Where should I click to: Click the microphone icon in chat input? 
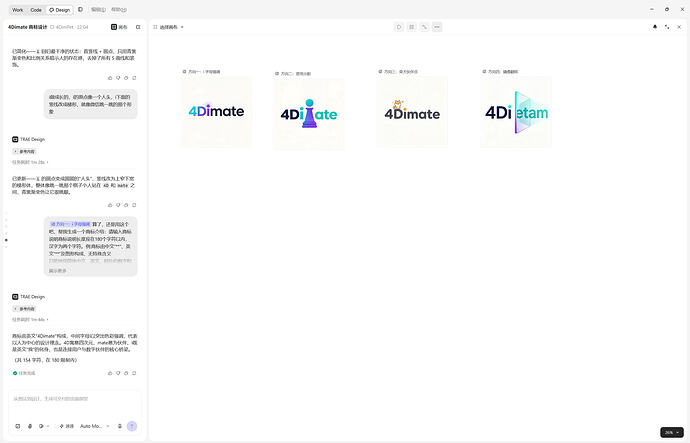pos(30,426)
